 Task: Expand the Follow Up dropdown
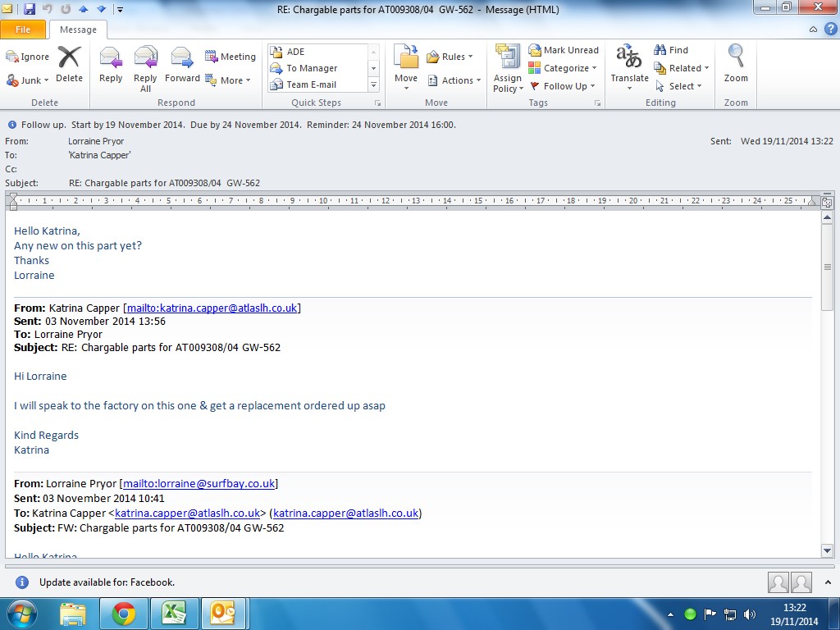tap(592, 86)
